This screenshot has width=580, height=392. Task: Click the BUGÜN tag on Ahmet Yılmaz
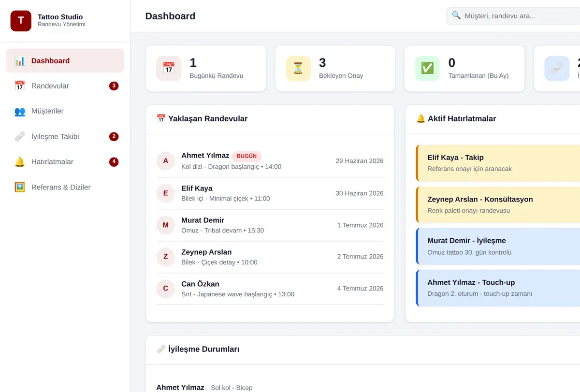[x=246, y=156]
